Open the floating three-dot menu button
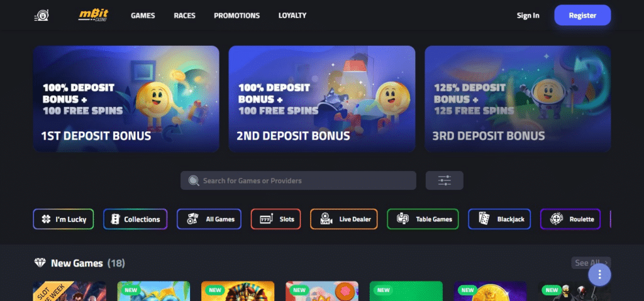The height and width of the screenshot is (301, 644). 599,275
